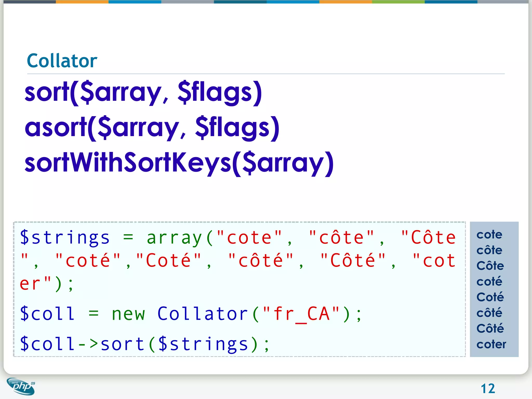Click 'coter' in the output list

pos(491,344)
